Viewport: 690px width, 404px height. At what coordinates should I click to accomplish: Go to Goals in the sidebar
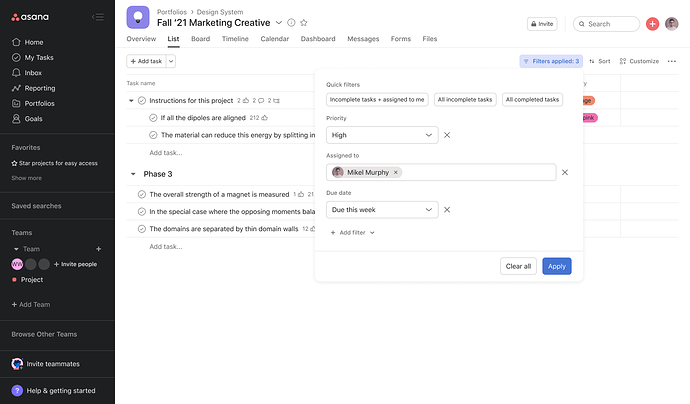pos(34,118)
